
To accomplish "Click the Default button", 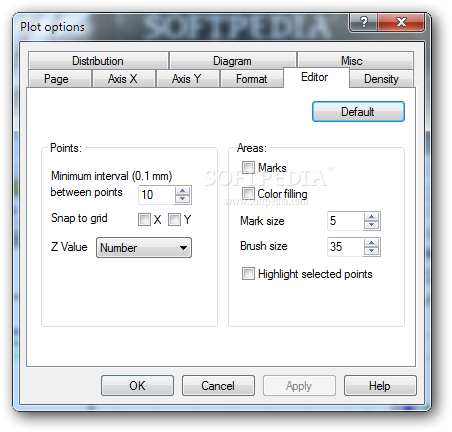I will (x=358, y=112).
